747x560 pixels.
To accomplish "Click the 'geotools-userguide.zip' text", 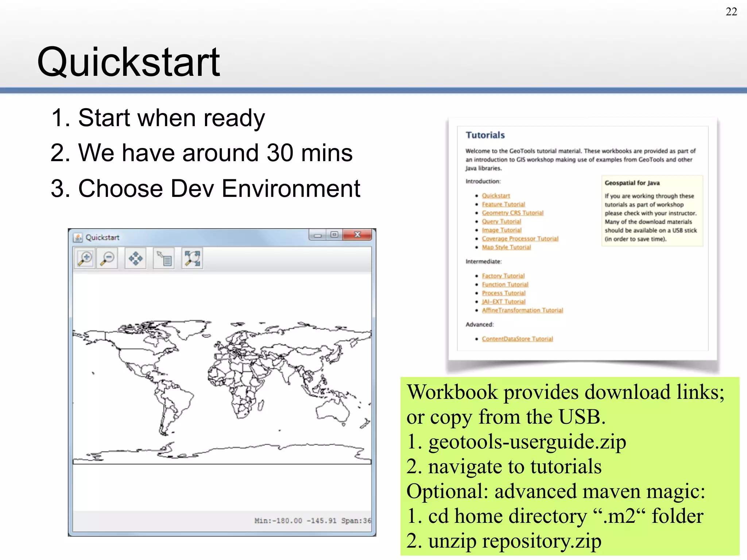I will pyautogui.click(x=527, y=442).
